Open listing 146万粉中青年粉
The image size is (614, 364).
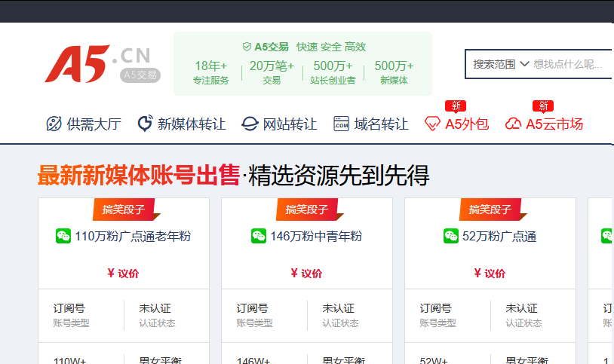pyautogui.click(x=316, y=237)
